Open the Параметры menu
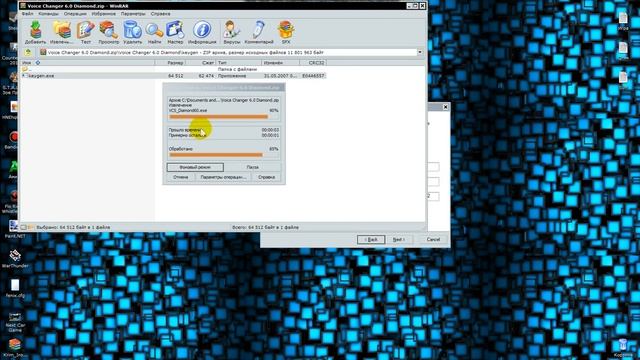Screen dimensions: 640x360 (x=133, y=14)
